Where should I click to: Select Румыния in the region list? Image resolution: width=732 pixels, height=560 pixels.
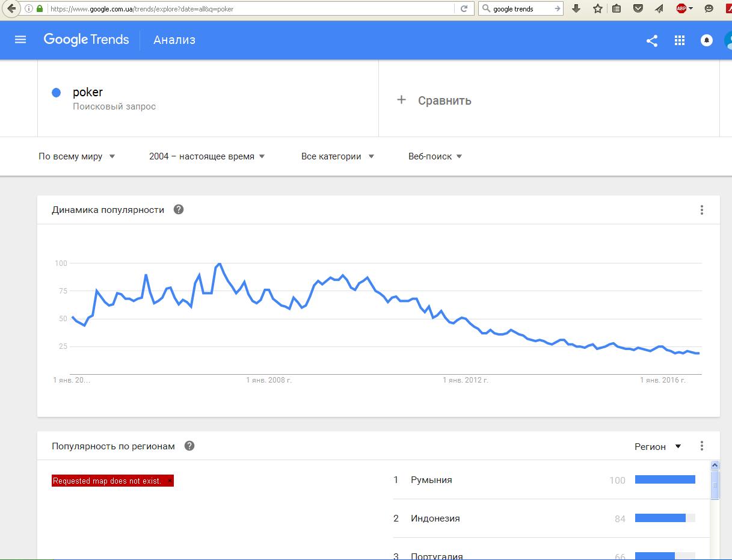[x=431, y=480]
